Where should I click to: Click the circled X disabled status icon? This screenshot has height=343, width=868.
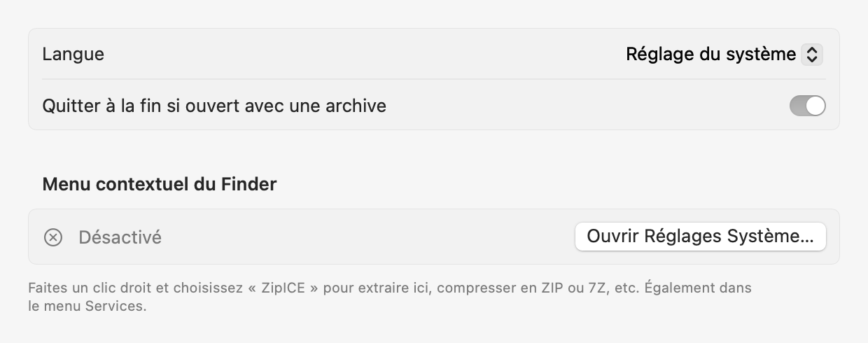[53, 237]
